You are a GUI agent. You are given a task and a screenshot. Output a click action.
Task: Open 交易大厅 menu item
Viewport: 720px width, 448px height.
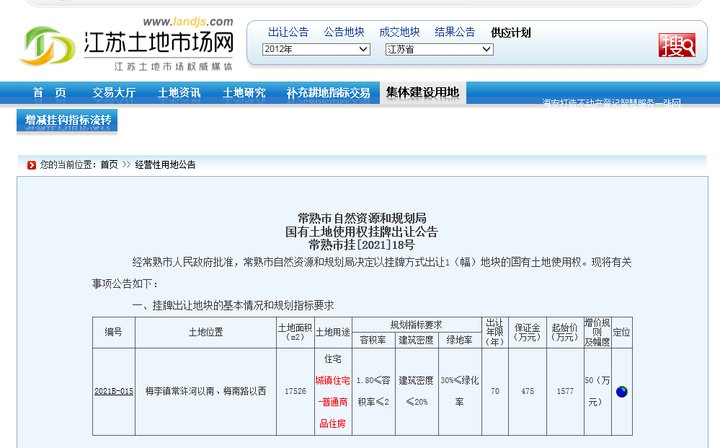(114, 93)
